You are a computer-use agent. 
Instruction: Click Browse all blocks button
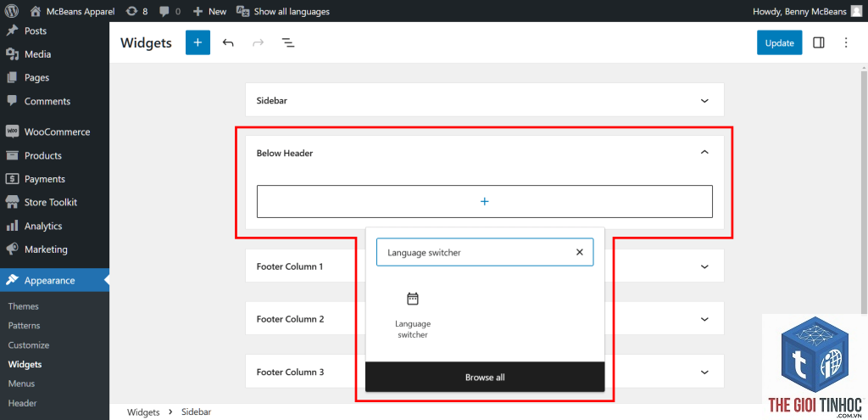click(x=485, y=377)
